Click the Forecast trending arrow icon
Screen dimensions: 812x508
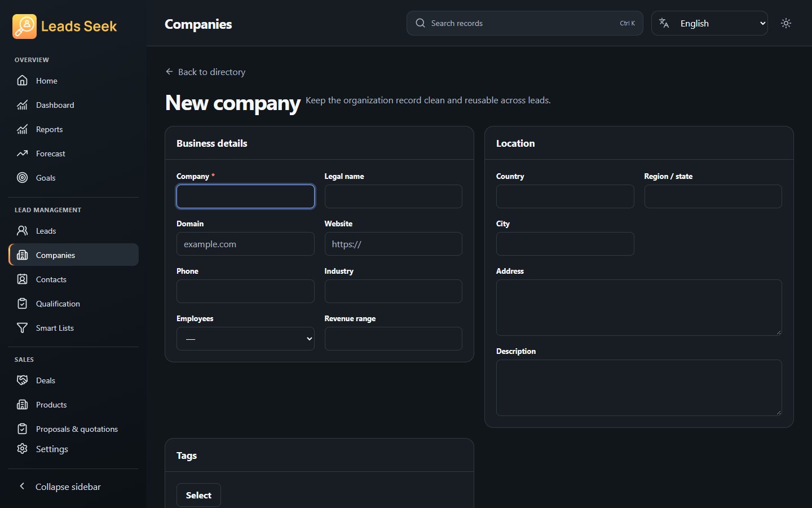(x=22, y=154)
